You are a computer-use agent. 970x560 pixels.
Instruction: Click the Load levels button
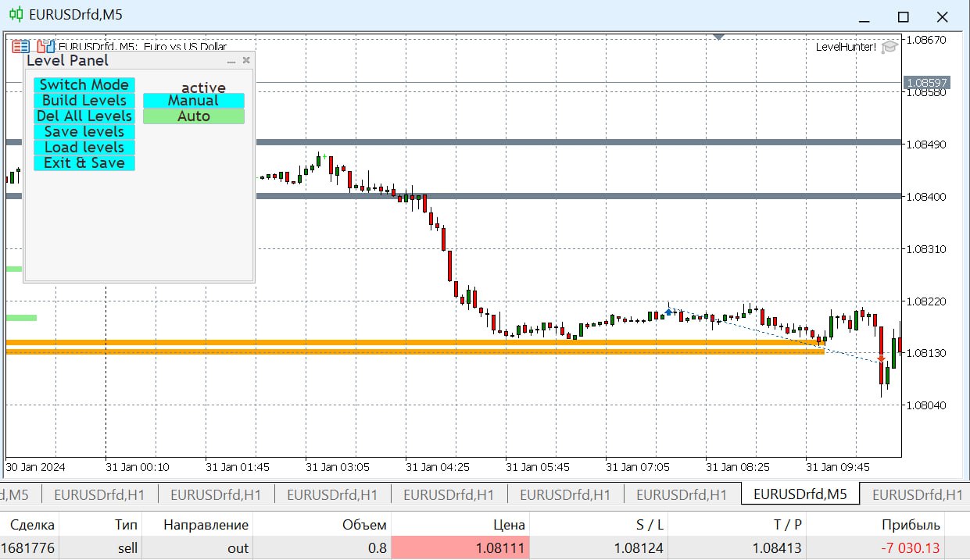click(84, 148)
